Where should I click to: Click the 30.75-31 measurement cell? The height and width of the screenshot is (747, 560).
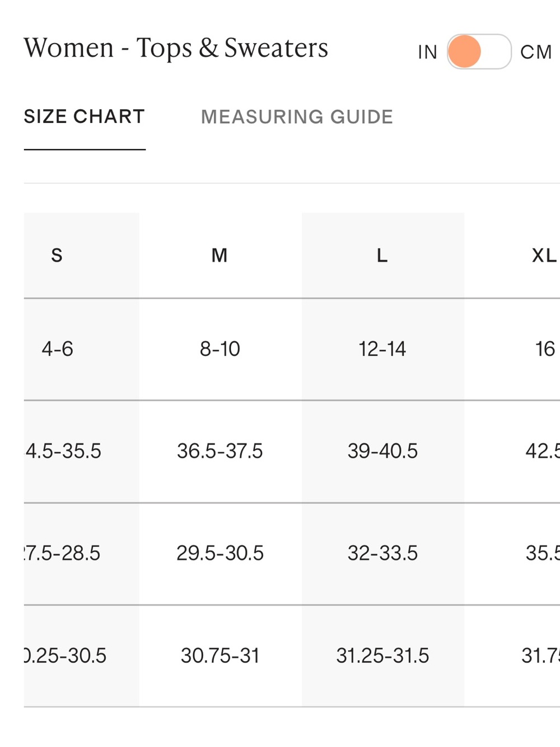220,656
